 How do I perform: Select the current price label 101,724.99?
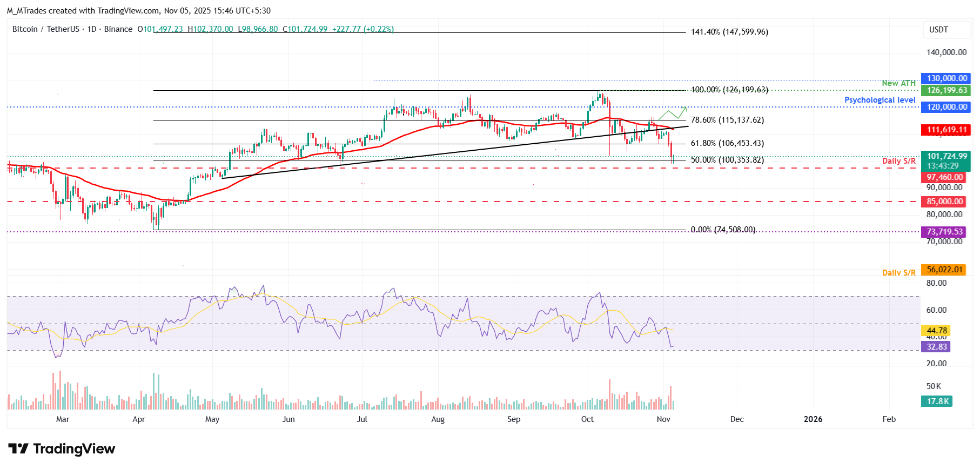947,157
